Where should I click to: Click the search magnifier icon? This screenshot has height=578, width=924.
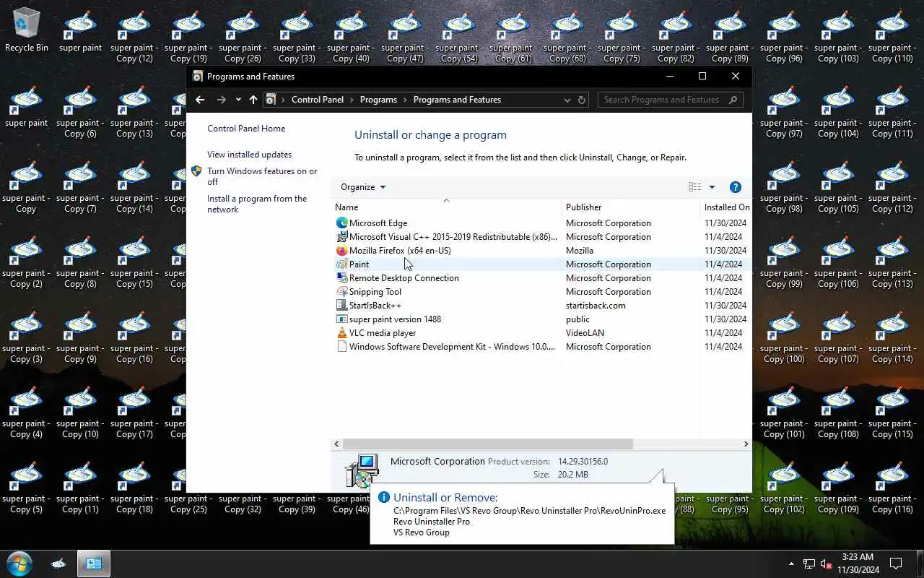[x=733, y=100]
